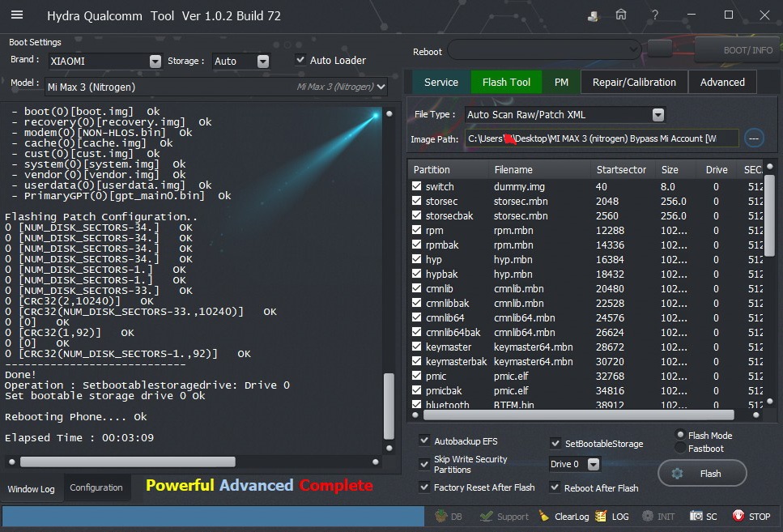Select the hypbak partition row
This screenshot has width=783, height=532.
pyautogui.click(x=586, y=274)
